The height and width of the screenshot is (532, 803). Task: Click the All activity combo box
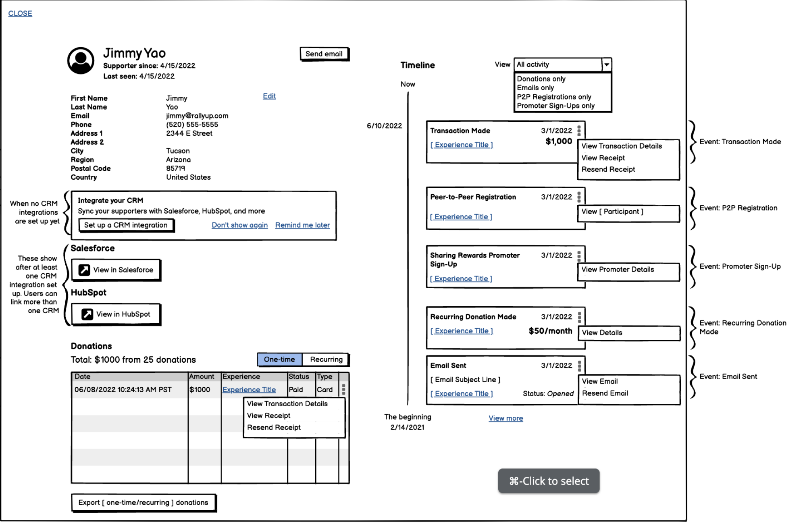coord(563,64)
